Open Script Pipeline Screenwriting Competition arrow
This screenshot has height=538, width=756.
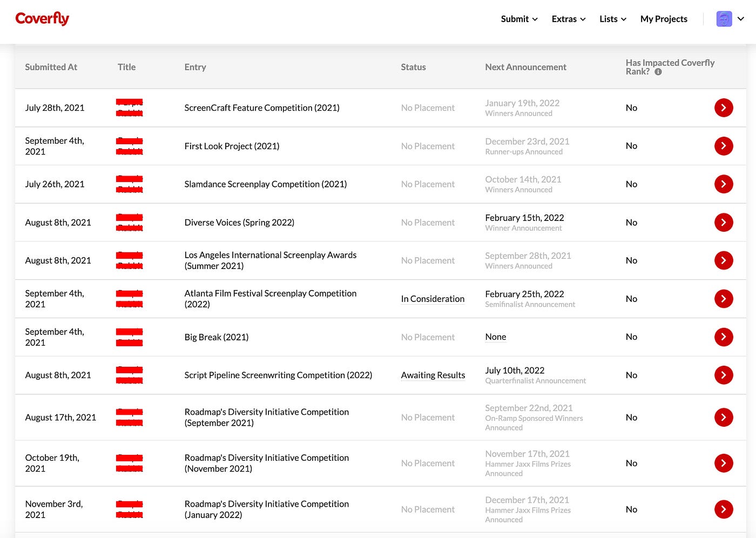(724, 375)
